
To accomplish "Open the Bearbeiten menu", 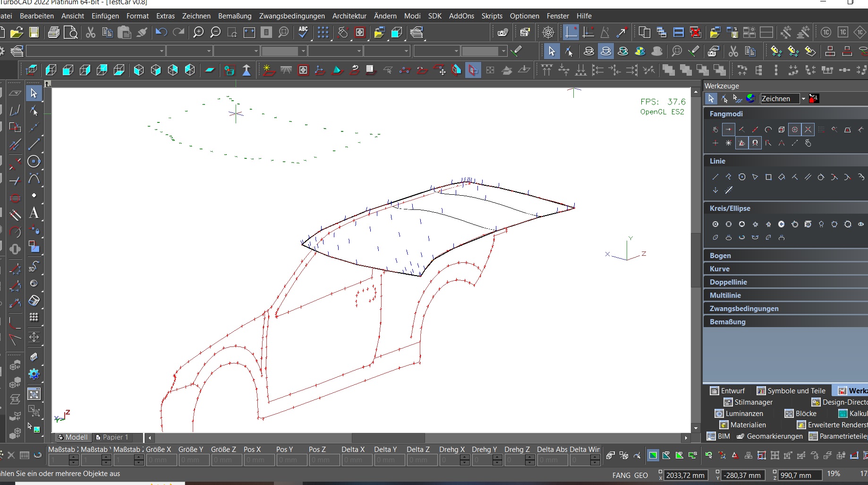I will 37,16.
